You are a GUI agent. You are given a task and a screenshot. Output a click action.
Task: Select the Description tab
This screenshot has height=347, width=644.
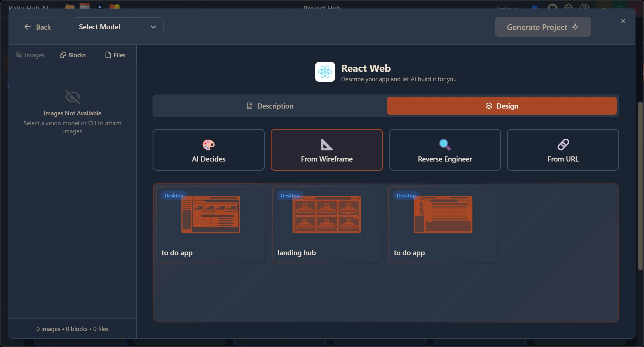click(x=270, y=106)
